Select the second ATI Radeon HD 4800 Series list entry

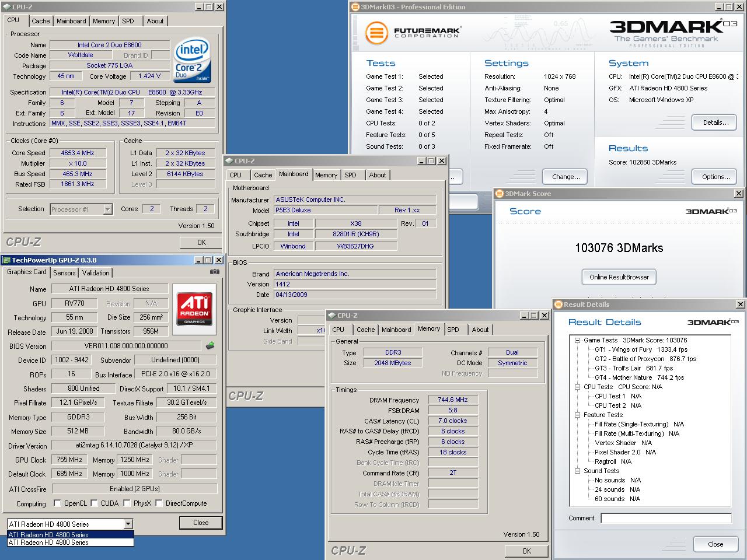click(71, 542)
